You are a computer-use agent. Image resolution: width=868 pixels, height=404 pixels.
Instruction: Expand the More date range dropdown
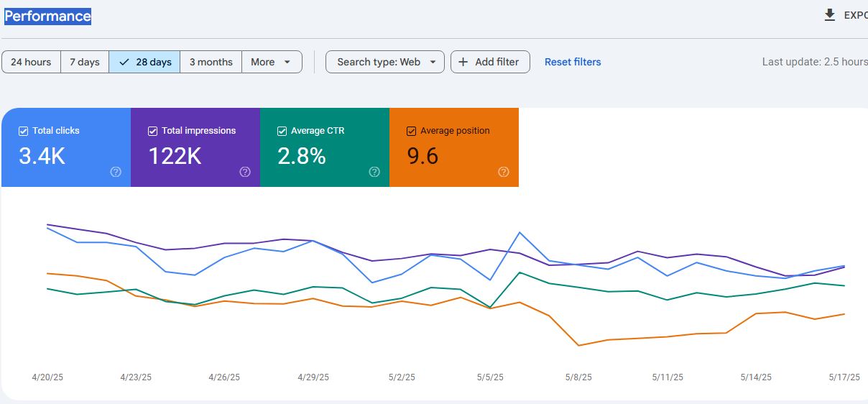point(272,62)
